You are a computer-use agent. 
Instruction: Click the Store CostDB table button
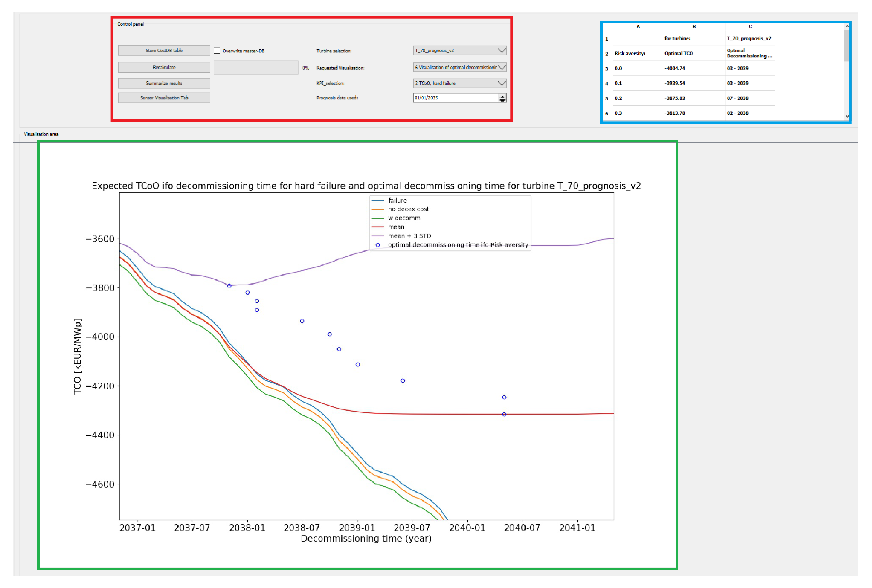[x=164, y=50]
